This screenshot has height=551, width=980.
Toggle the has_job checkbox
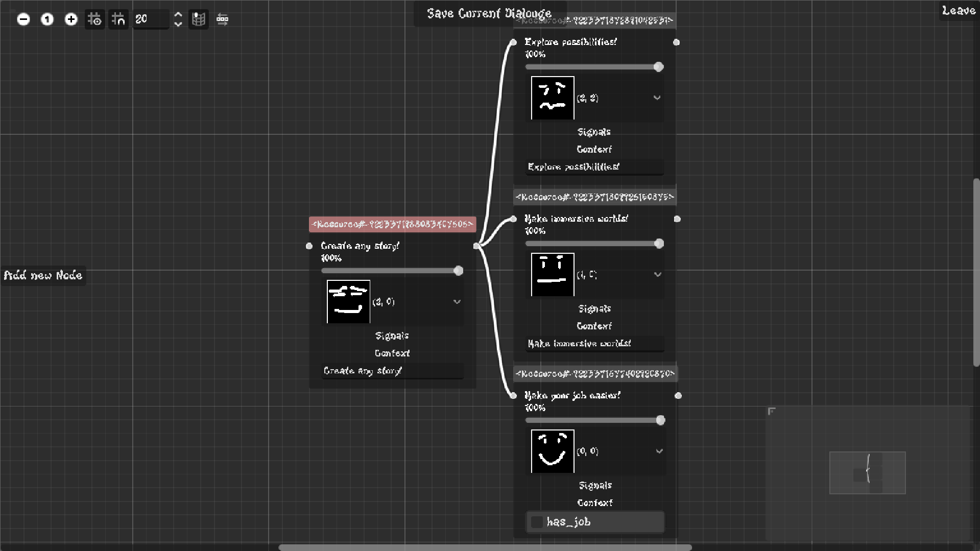[x=537, y=522]
